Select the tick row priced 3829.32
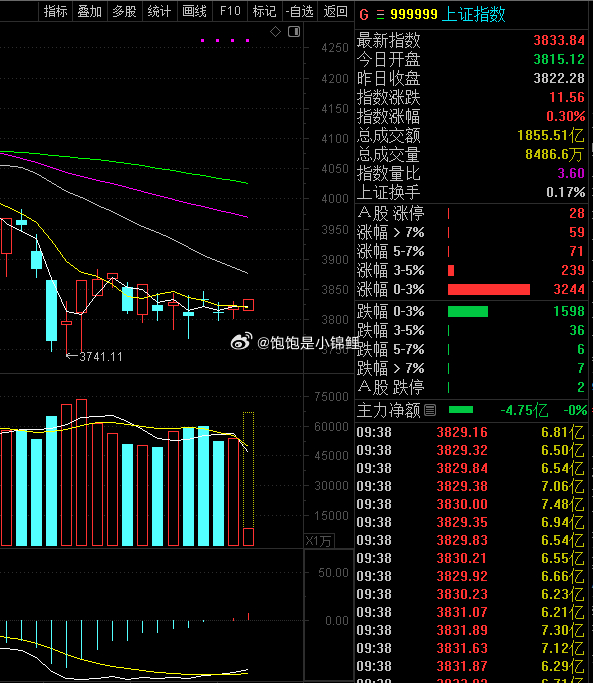Image resolution: width=593 pixels, height=683 pixels. point(471,450)
